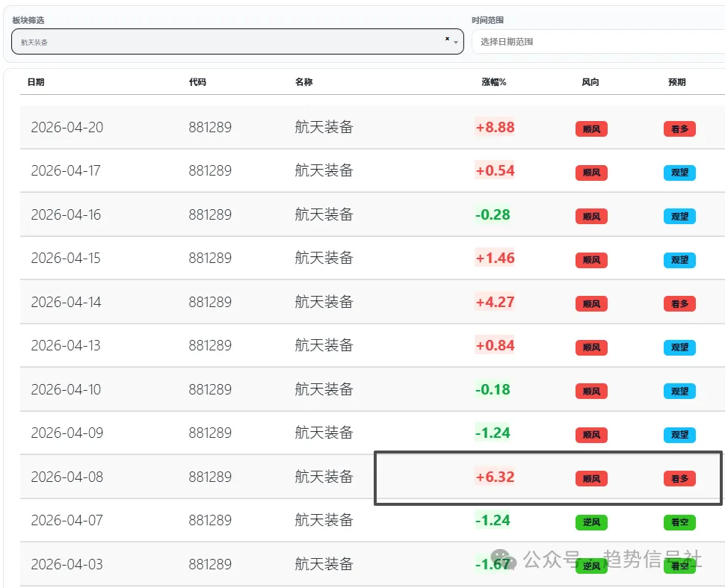Click the 看空 indicator on the 2026-04-03 row

(x=679, y=566)
